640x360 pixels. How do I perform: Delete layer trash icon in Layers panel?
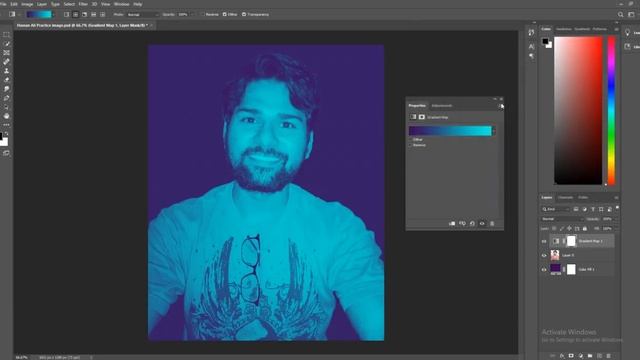pyautogui.click(x=609, y=356)
